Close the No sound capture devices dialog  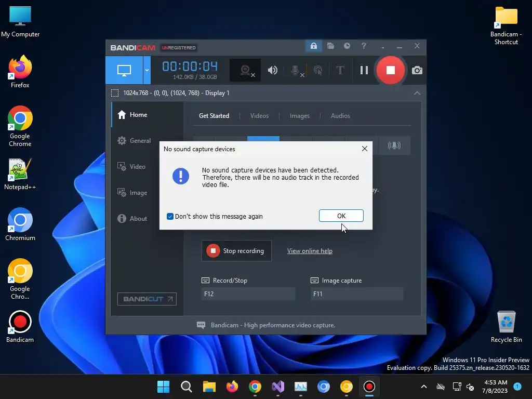point(364,149)
